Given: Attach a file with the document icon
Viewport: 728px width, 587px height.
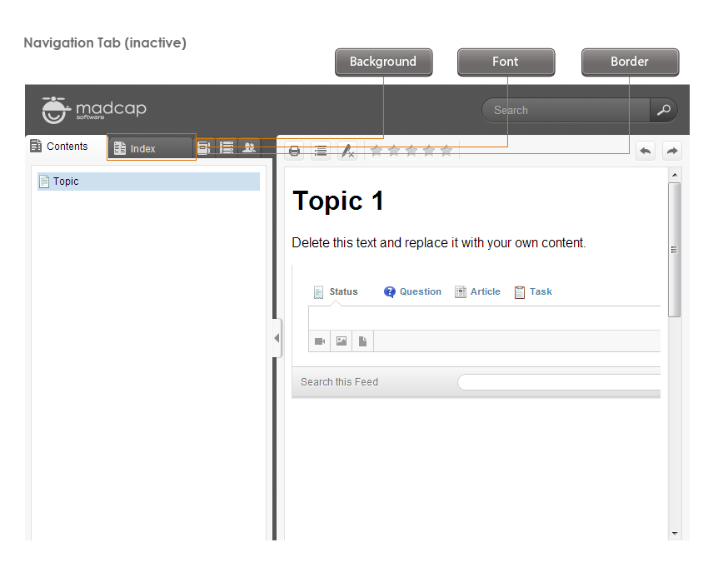Looking at the screenshot, I should [x=362, y=341].
